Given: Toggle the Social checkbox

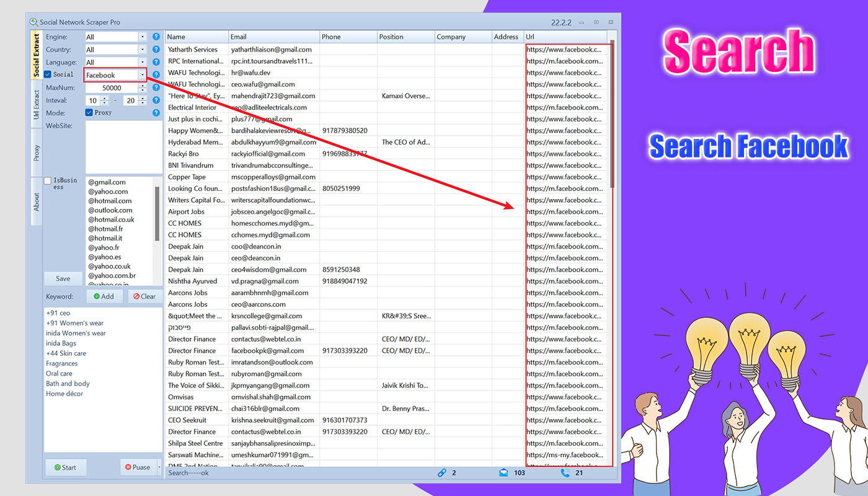Looking at the screenshot, I should pos(48,74).
